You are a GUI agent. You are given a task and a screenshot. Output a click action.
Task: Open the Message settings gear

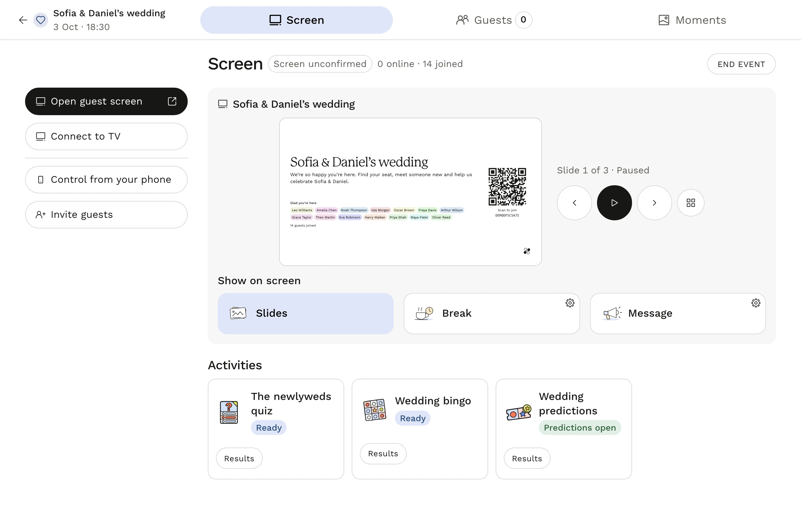pos(756,303)
